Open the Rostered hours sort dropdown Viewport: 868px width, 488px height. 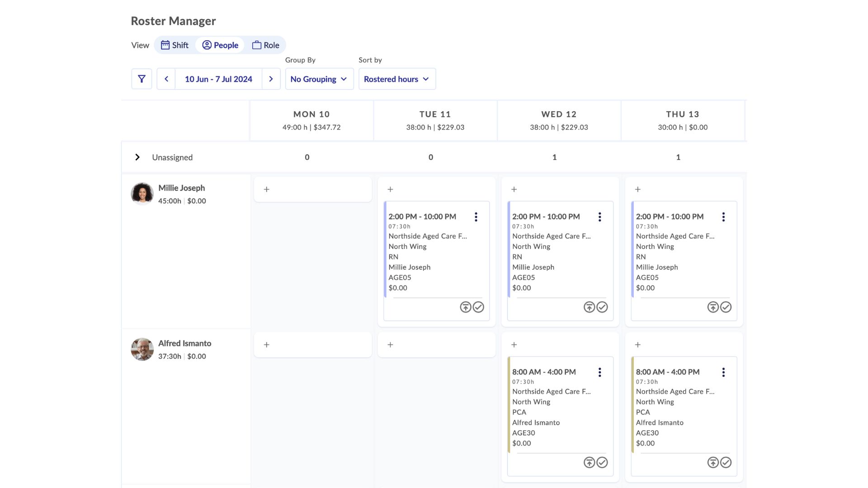397,79
